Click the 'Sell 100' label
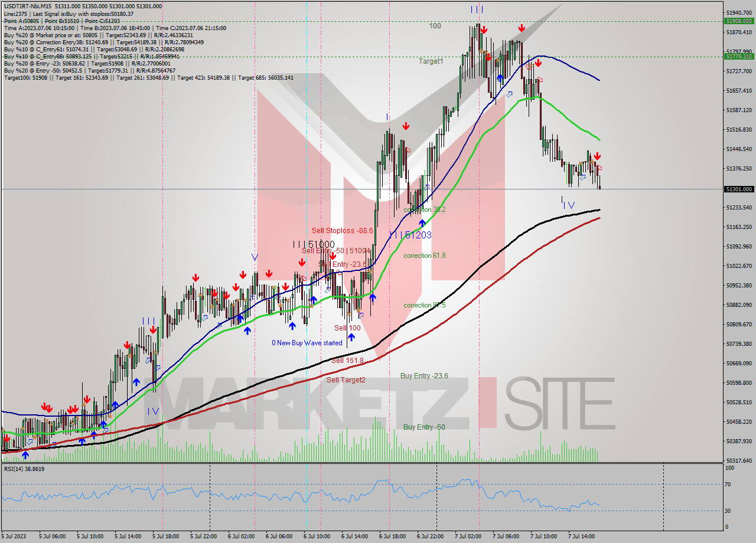 click(x=347, y=328)
